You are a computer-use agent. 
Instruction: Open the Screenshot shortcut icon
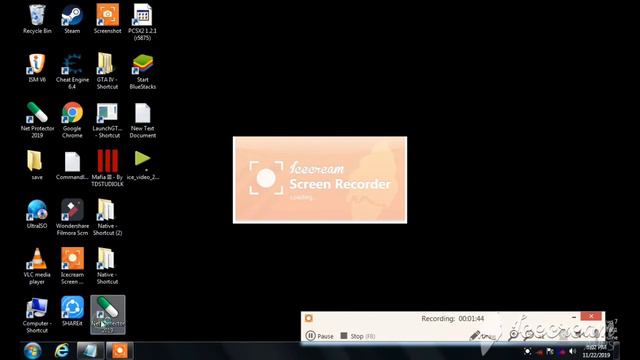point(107,19)
